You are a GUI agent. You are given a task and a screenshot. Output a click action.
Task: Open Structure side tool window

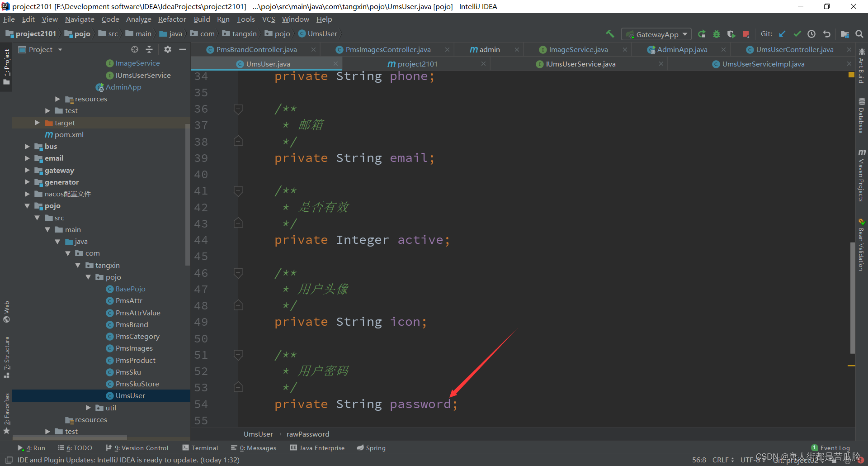[x=7, y=357]
